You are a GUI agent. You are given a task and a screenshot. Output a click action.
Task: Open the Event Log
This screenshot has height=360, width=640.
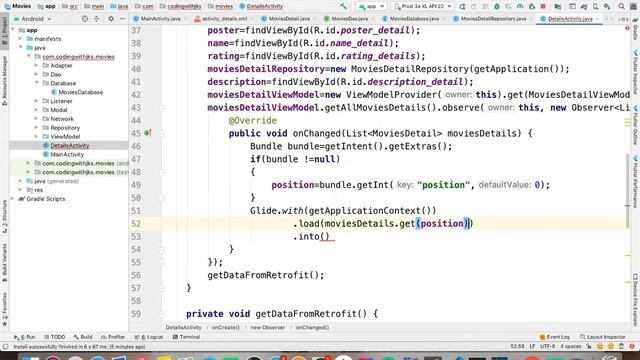pyautogui.click(x=554, y=337)
